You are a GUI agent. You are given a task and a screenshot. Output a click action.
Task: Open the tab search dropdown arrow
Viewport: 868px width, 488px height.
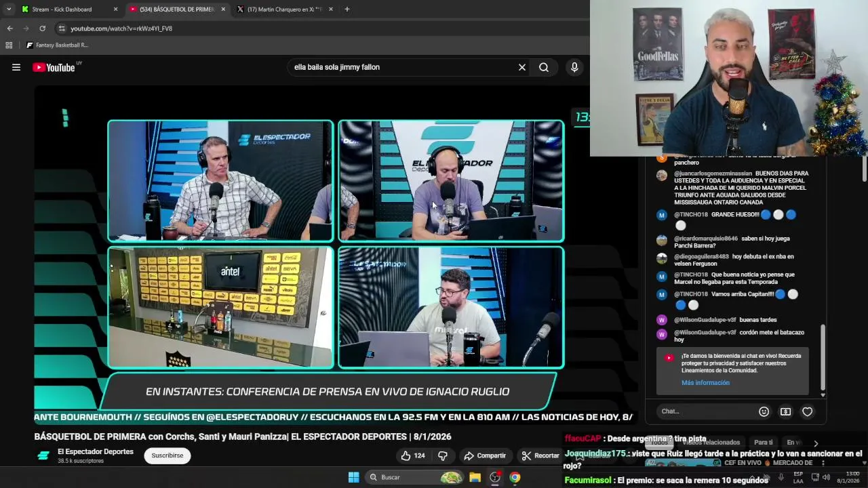point(9,9)
